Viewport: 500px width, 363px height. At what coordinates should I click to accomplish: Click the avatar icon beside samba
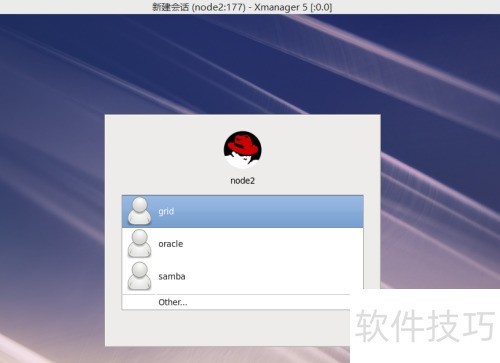pyautogui.click(x=139, y=276)
